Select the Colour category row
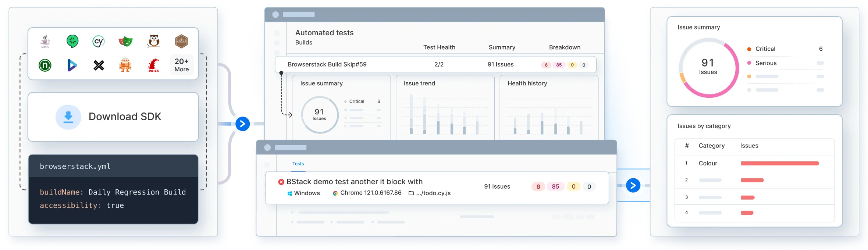 pyautogui.click(x=754, y=164)
